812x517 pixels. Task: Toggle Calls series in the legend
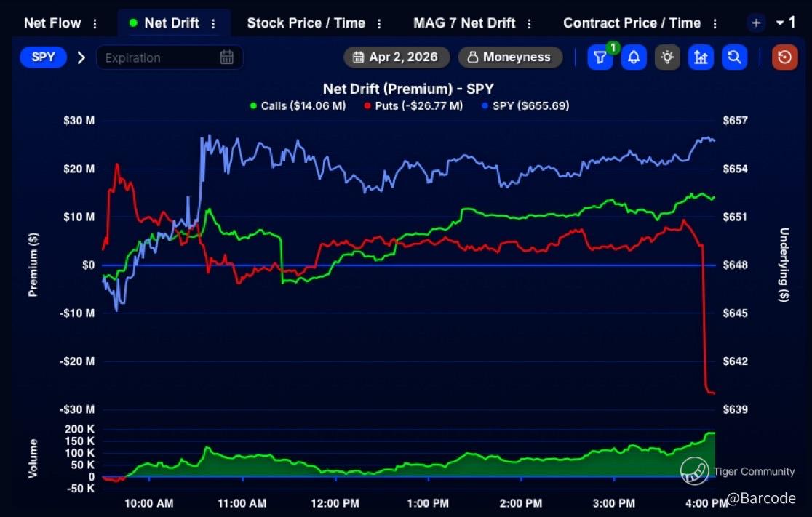298,105
